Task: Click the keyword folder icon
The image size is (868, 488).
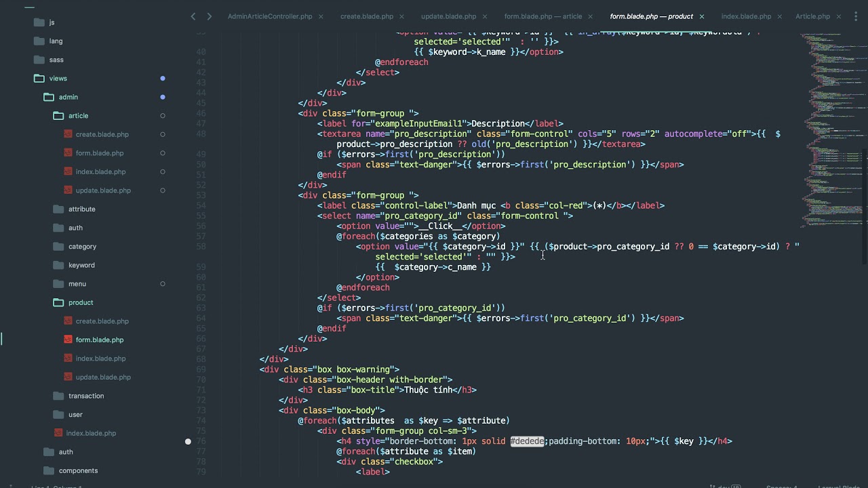Action: (x=58, y=265)
